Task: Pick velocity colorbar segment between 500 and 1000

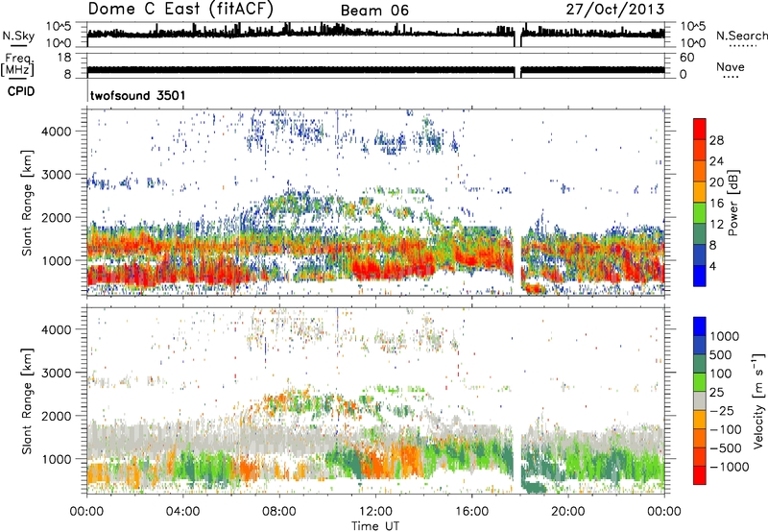Action: tap(700, 346)
